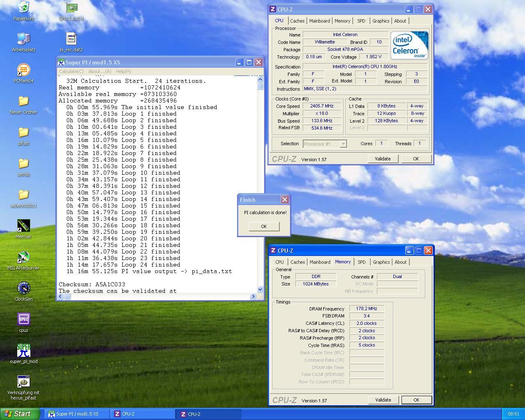Switch to Caches tab in bottom CPU-Z

pyautogui.click(x=298, y=262)
